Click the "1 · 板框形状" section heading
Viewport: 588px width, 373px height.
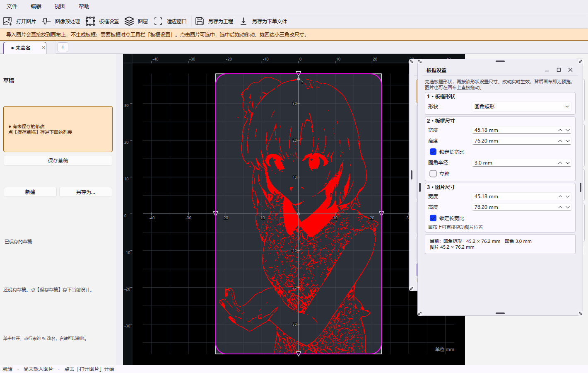click(441, 96)
